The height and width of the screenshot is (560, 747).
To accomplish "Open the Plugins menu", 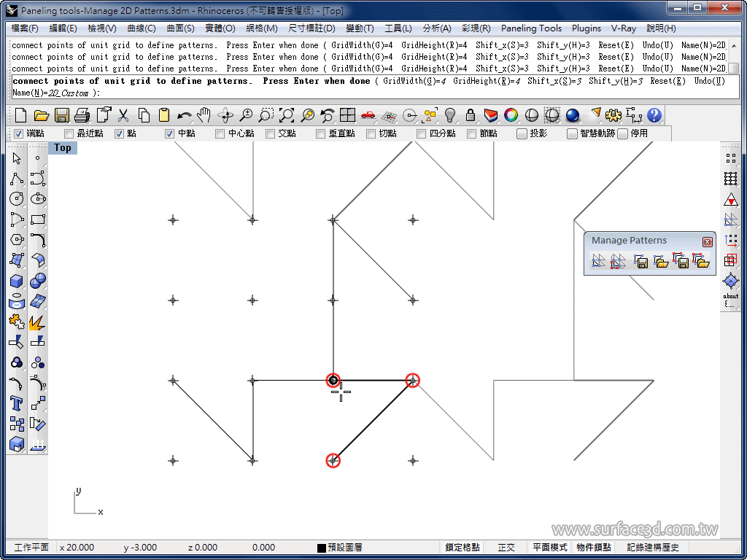I will click(587, 28).
